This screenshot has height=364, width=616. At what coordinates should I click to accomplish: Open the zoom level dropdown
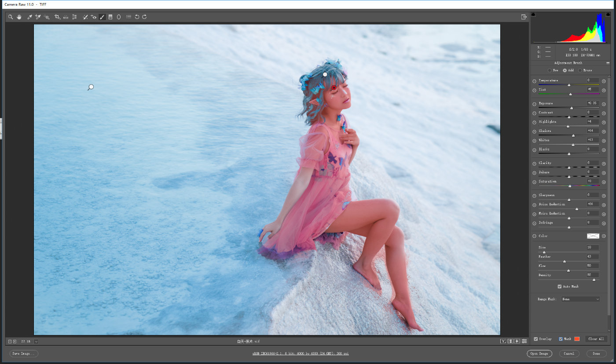click(36, 342)
